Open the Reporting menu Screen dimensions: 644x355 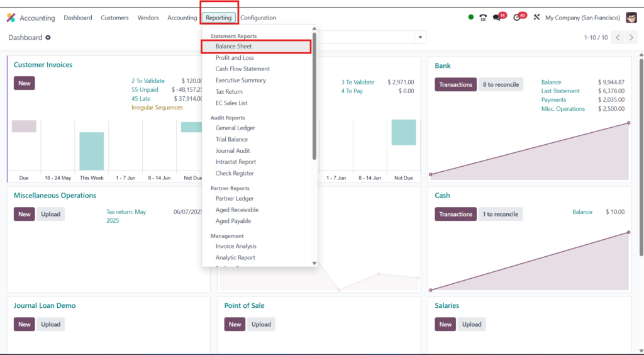click(219, 18)
